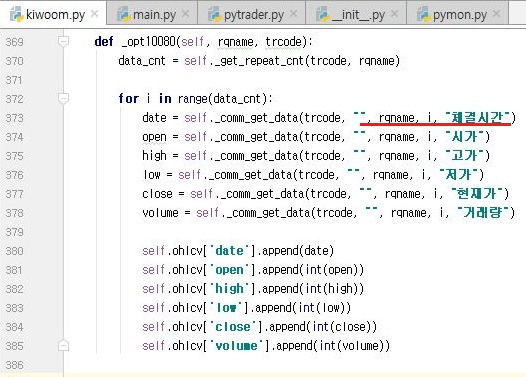Screen dimensions: 526x377
Task: Click the _opt10080 function name
Action: tap(149, 42)
